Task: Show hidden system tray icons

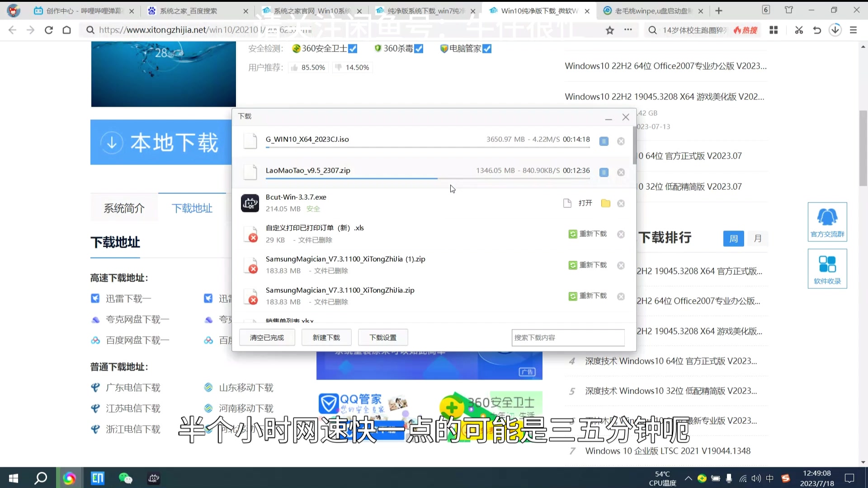Action: (x=688, y=478)
